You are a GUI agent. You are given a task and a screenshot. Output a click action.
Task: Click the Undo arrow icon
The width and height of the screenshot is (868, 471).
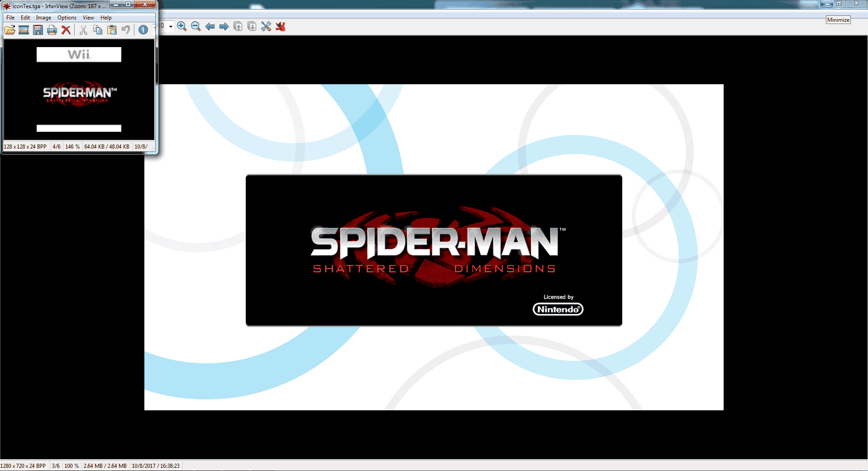click(x=126, y=30)
